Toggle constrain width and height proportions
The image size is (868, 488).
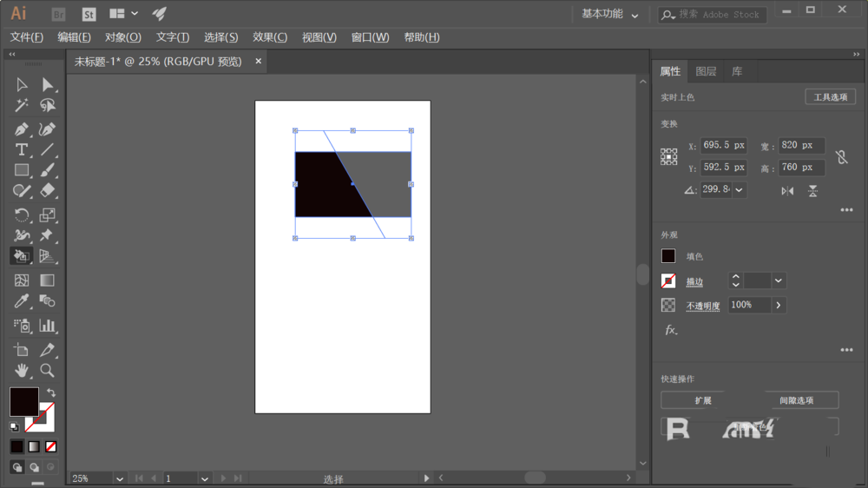(x=841, y=157)
